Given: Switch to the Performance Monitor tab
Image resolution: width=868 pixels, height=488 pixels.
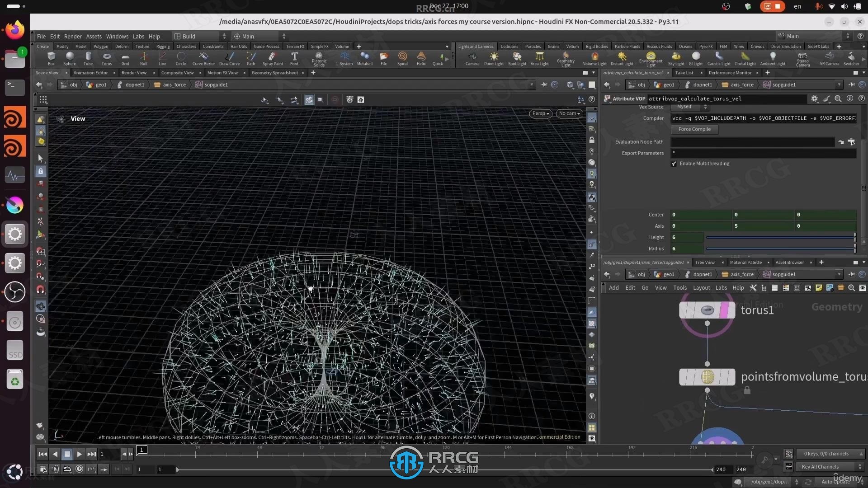Looking at the screenshot, I should pyautogui.click(x=730, y=73).
